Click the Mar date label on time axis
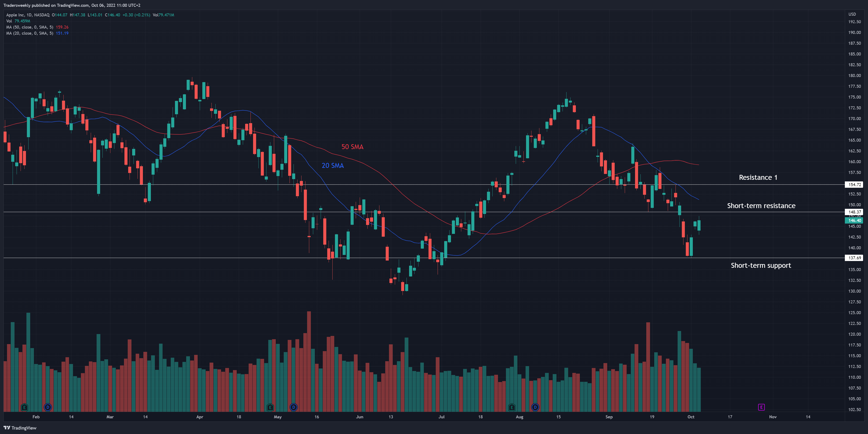This screenshot has height=434, width=868. click(110, 417)
